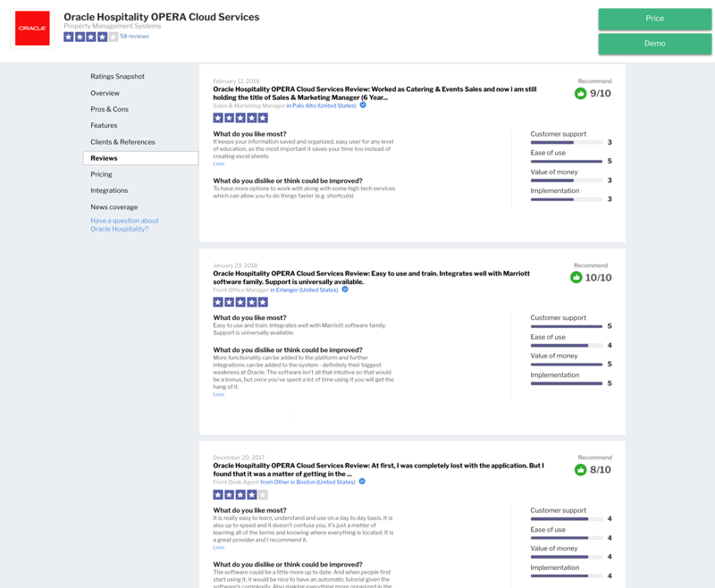The height and width of the screenshot is (588, 715).
Task: Click Implementation bar in 9/10 review
Action: pos(567,199)
